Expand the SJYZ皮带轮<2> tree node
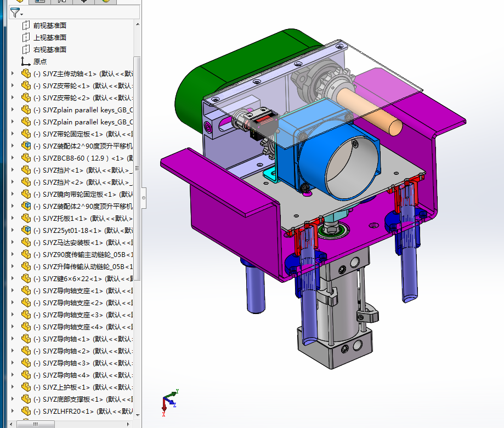 point(13,98)
